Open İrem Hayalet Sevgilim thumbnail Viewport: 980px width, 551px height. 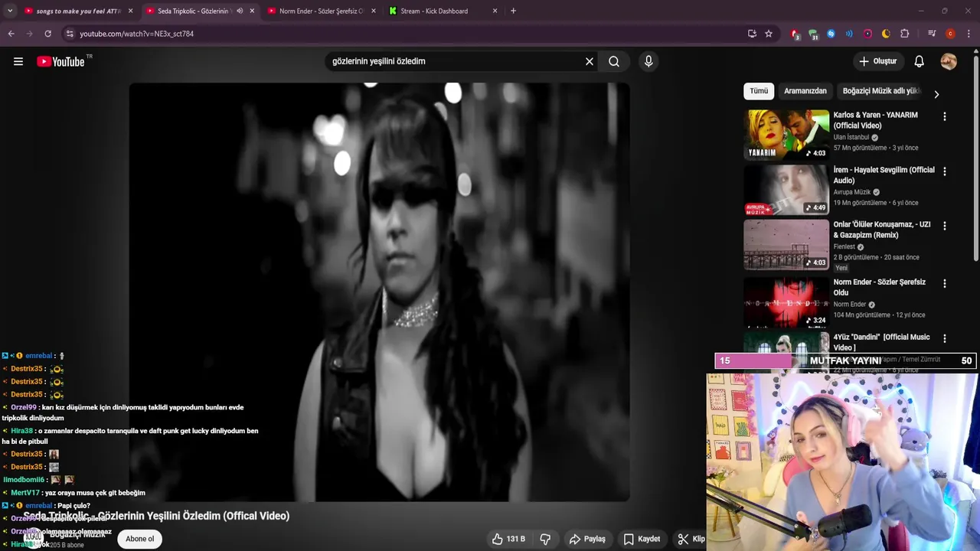pos(786,190)
